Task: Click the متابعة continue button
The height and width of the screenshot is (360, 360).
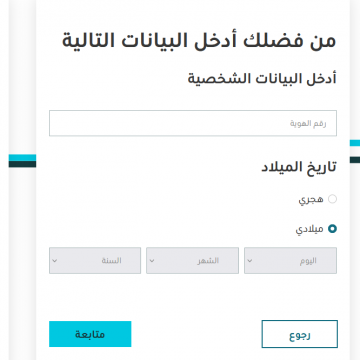Action: click(90, 334)
